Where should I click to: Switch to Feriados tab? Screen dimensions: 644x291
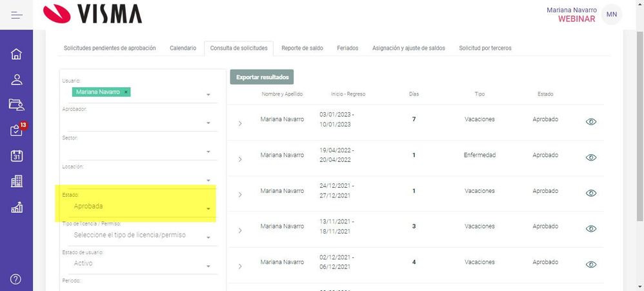tap(347, 48)
